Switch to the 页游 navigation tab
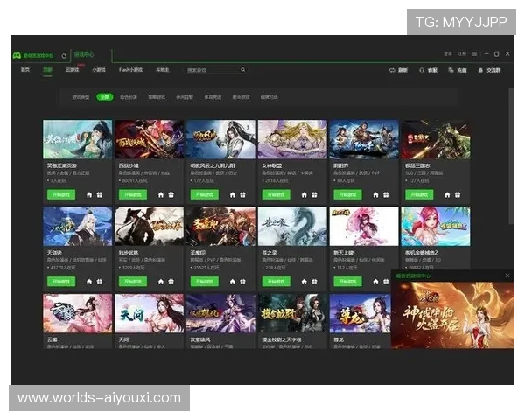Viewport: 525px width, 420px height. tap(48, 70)
